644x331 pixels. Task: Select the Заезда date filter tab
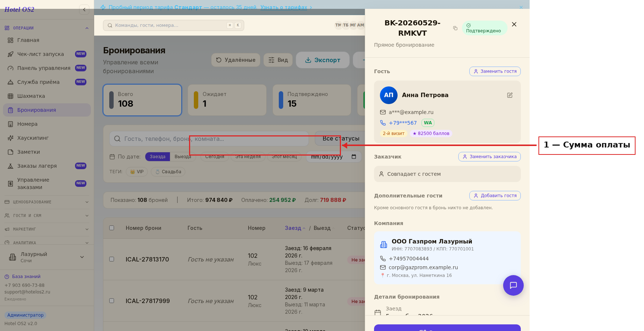pyautogui.click(x=157, y=157)
